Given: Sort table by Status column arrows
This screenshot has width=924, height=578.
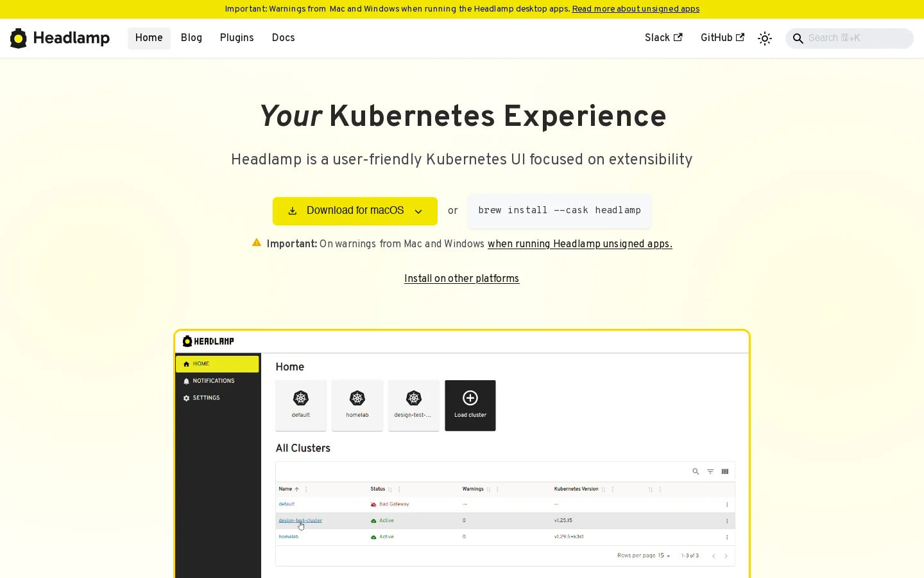Looking at the screenshot, I should point(390,489).
